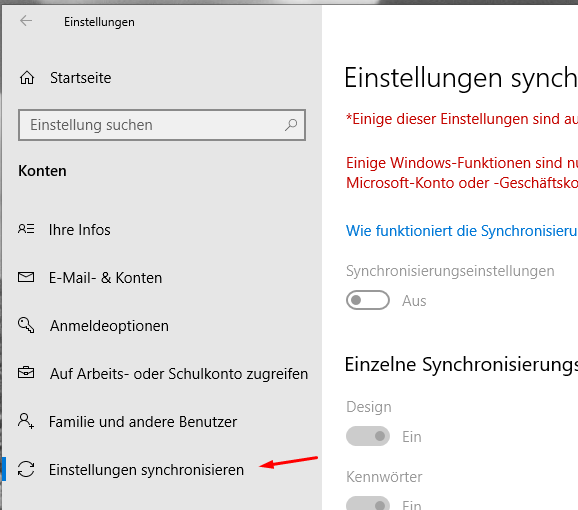Focus the Einstellung suchen search field
The image size is (578, 510).
[162, 125]
